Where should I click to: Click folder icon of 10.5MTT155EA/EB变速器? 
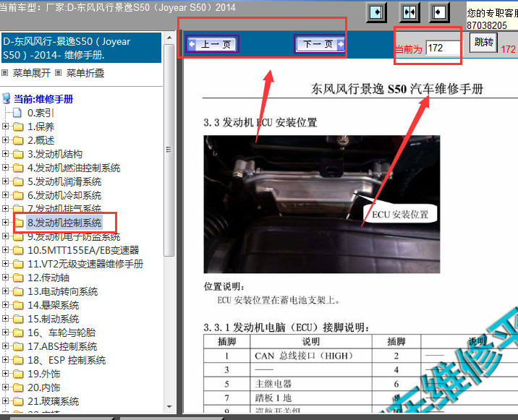pyautogui.click(x=18, y=251)
